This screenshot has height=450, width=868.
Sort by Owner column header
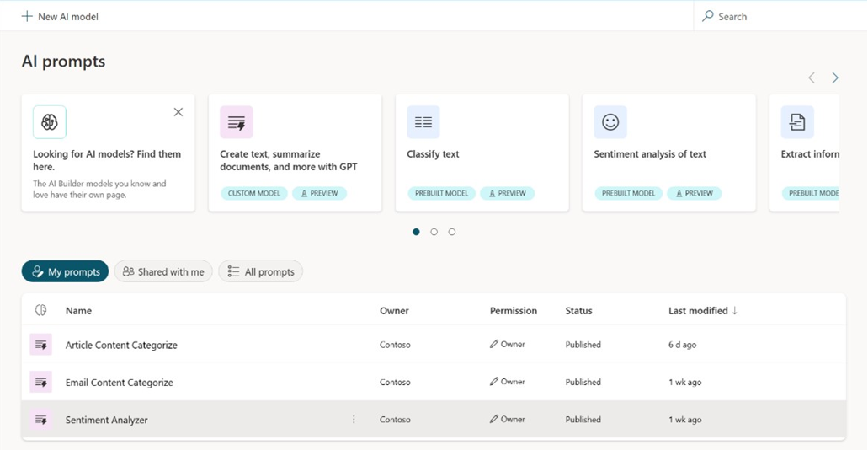(394, 311)
